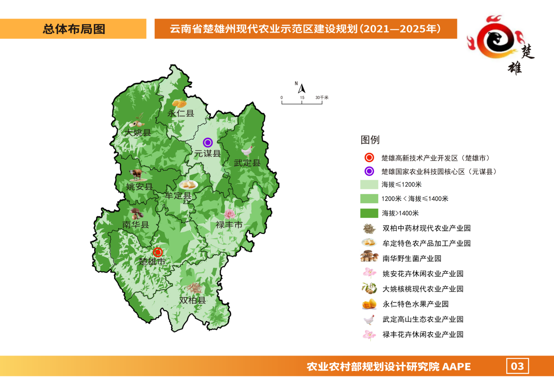The height and width of the screenshot is (392, 554).
Task: Click the herb icon above Shuangbai County label
Action: 193,288
